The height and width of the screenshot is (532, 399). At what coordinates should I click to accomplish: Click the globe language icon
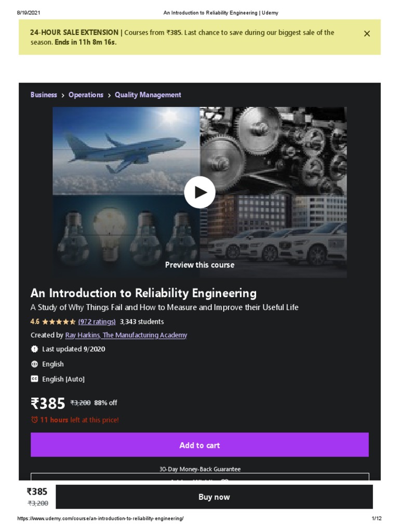(35, 364)
